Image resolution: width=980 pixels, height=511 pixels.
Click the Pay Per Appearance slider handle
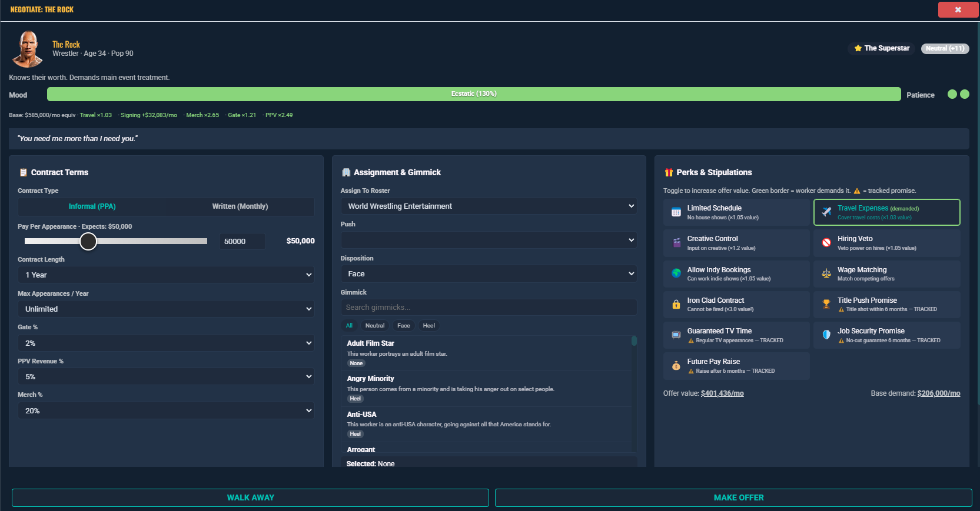click(88, 241)
